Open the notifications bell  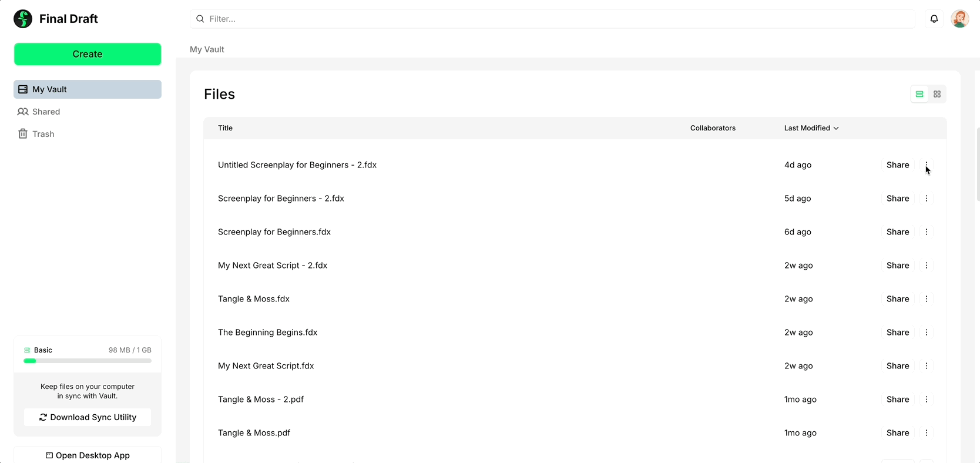(x=934, y=19)
